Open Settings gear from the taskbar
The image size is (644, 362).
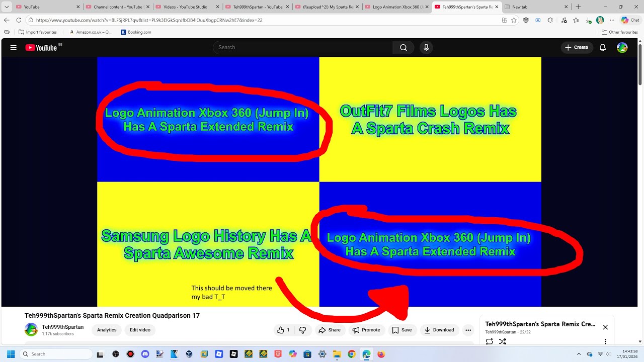pos(322,354)
